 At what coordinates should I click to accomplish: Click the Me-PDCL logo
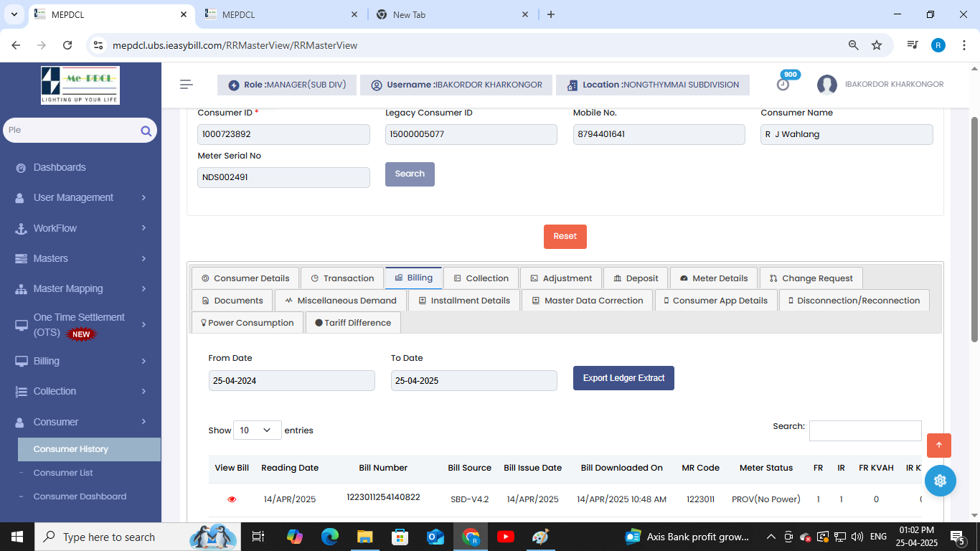coord(80,85)
